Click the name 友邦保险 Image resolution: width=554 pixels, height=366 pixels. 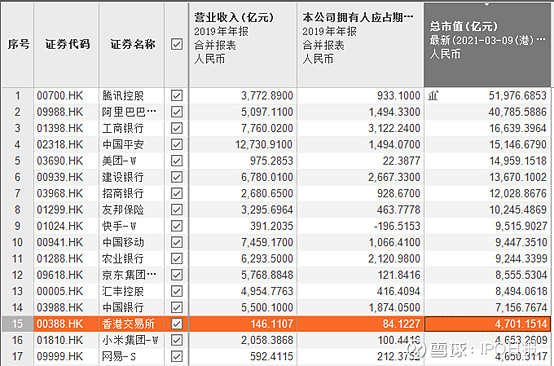123,210
